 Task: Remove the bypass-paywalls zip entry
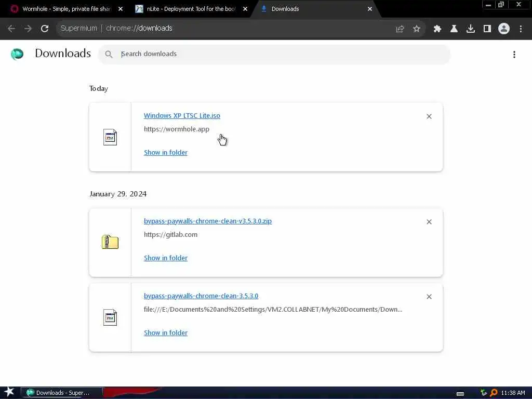click(429, 222)
